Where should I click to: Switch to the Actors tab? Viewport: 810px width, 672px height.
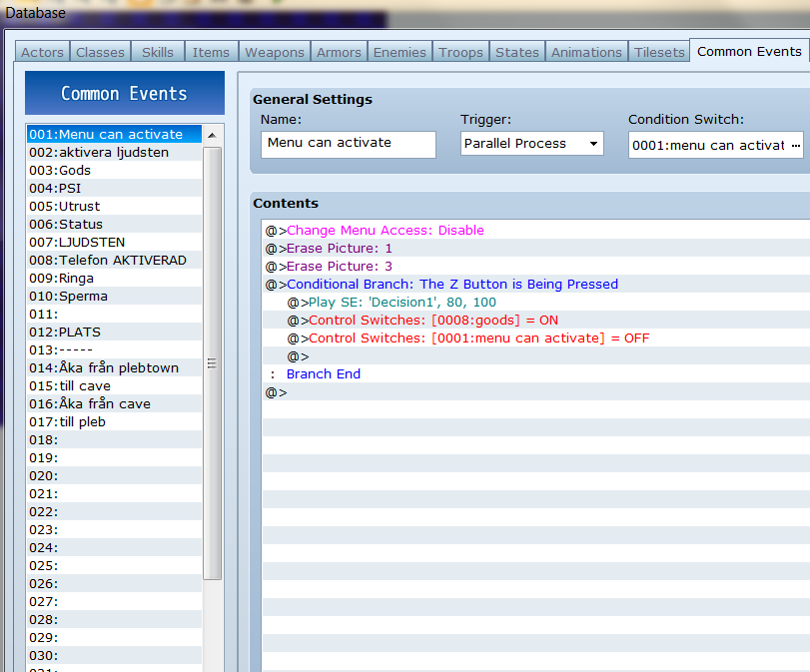click(x=42, y=52)
